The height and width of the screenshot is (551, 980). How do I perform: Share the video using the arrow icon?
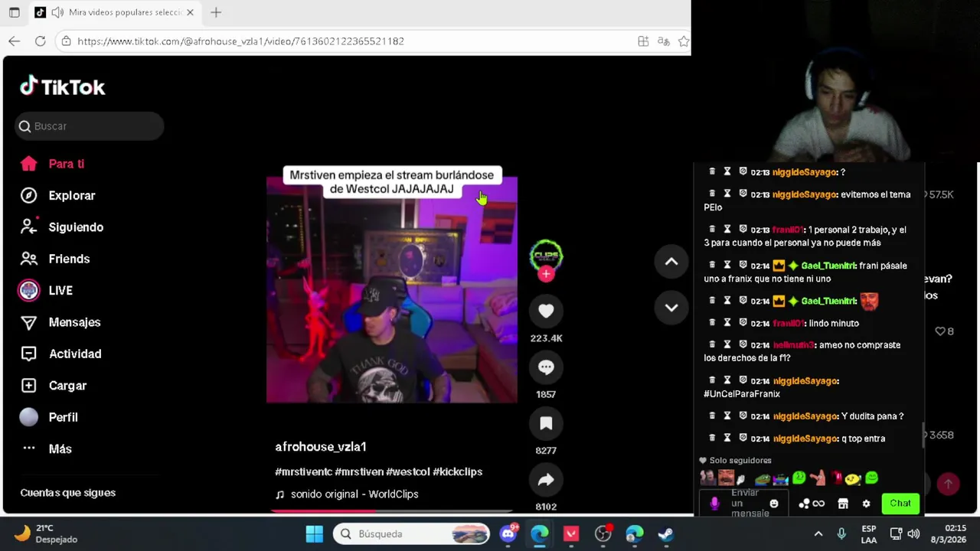tap(546, 480)
